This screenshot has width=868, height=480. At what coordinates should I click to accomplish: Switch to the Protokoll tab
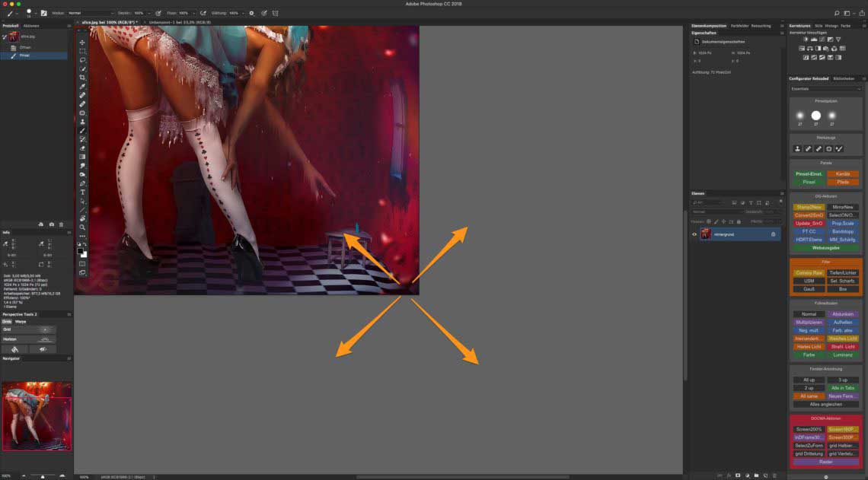tap(10, 25)
